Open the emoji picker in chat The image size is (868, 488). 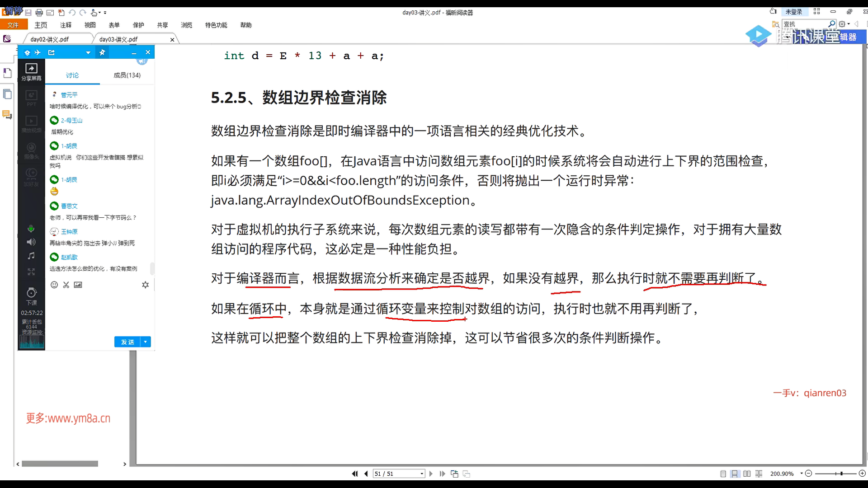click(54, 285)
